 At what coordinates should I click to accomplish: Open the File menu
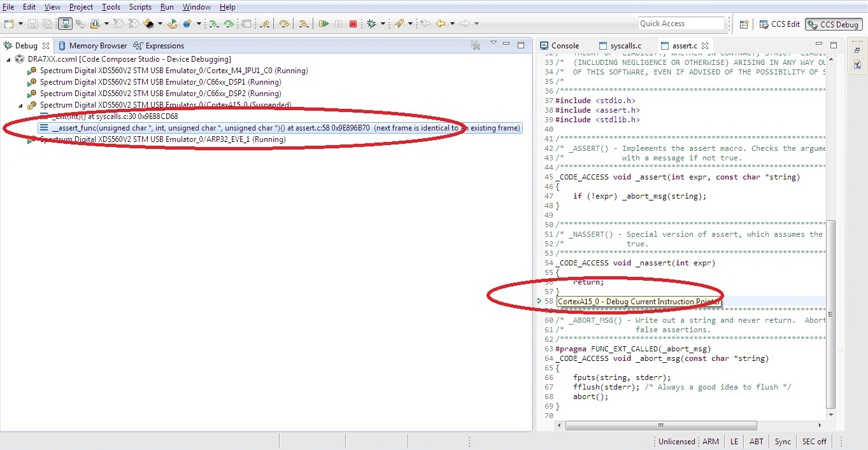[8, 7]
